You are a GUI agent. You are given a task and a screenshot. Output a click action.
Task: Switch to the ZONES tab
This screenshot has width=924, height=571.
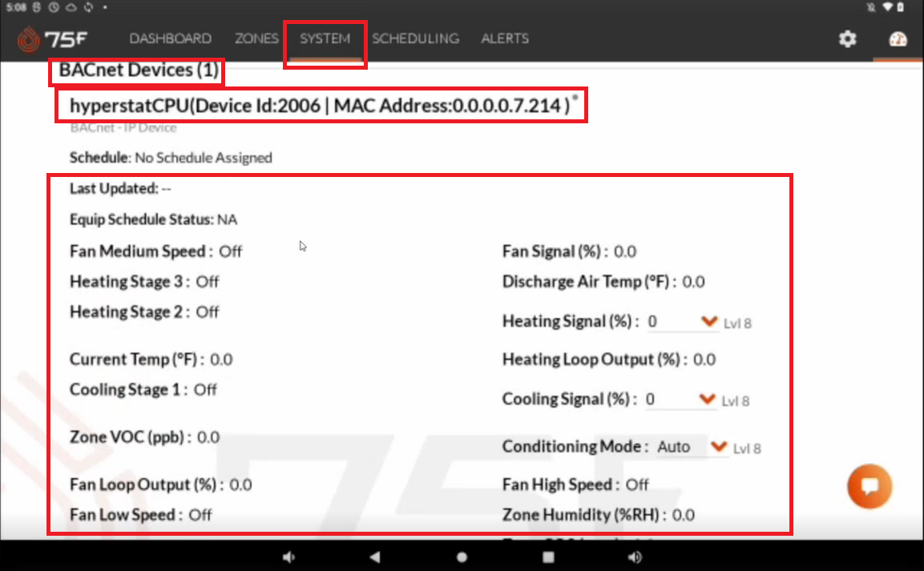256,39
